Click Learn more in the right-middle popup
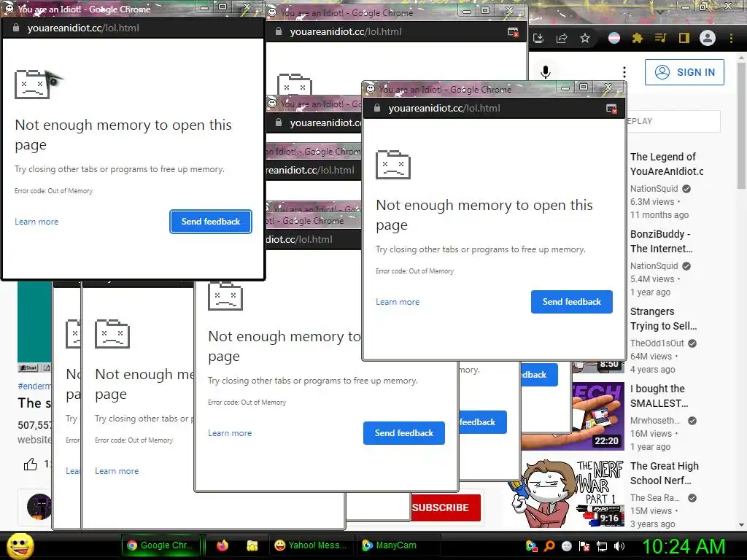 398,302
